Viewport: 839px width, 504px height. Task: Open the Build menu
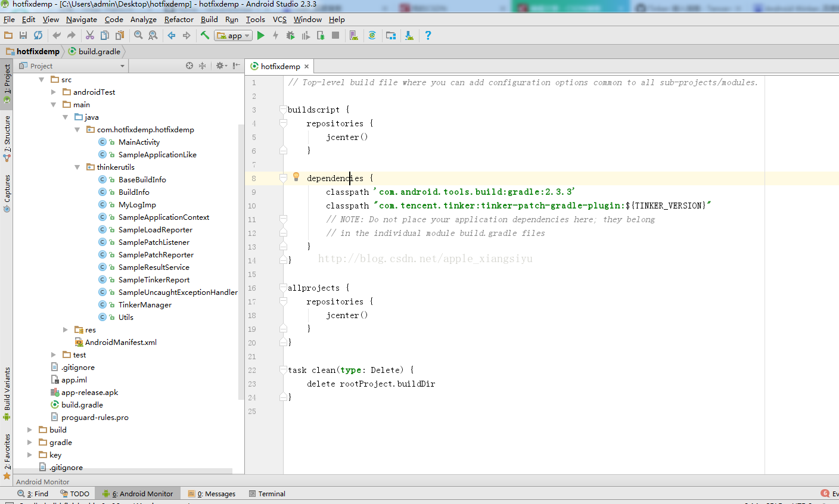(209, 19)
